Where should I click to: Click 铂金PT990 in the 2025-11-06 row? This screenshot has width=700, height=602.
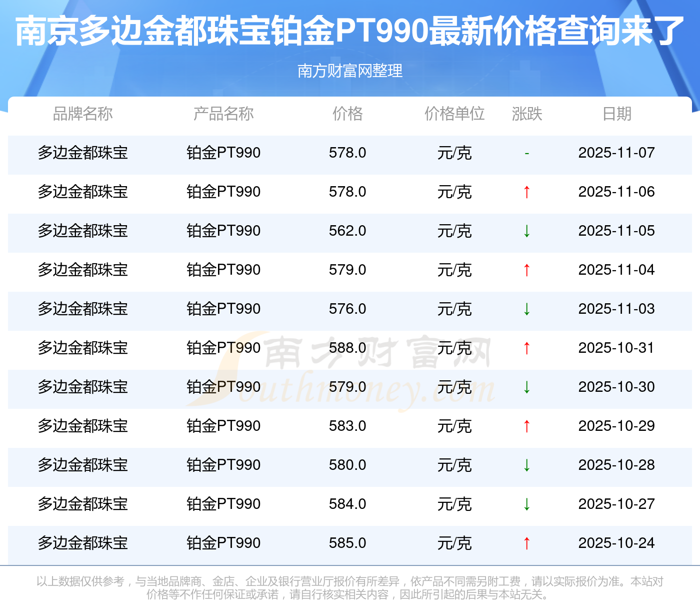(223, 192)
